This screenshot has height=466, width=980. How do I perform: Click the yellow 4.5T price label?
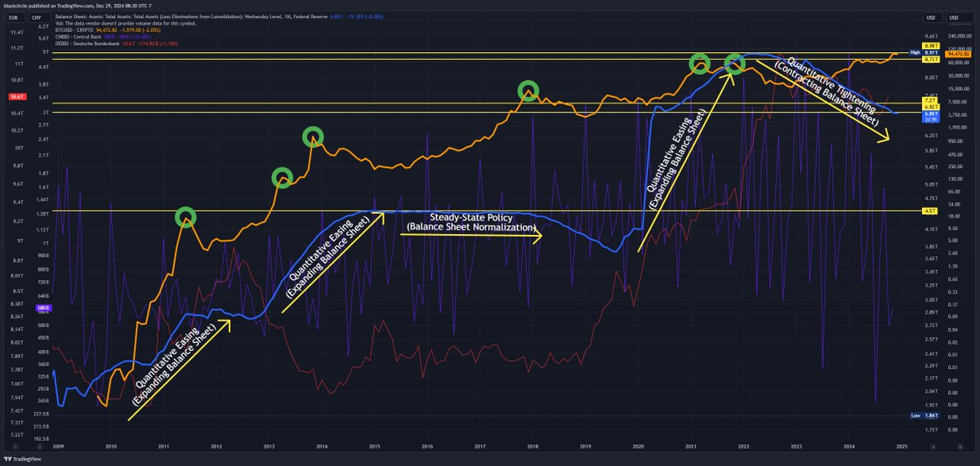pos(929,211)
